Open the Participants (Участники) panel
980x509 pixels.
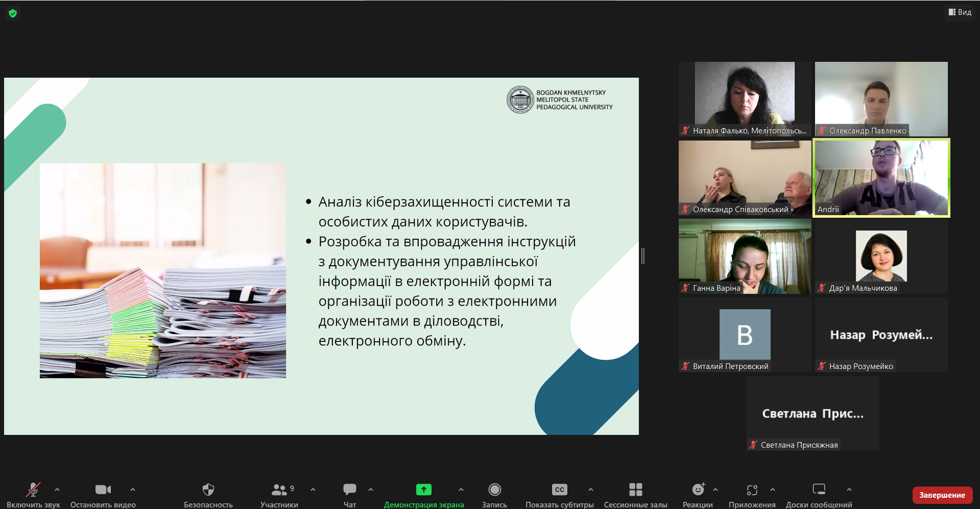pyautogui.click(x=279, y=490)
